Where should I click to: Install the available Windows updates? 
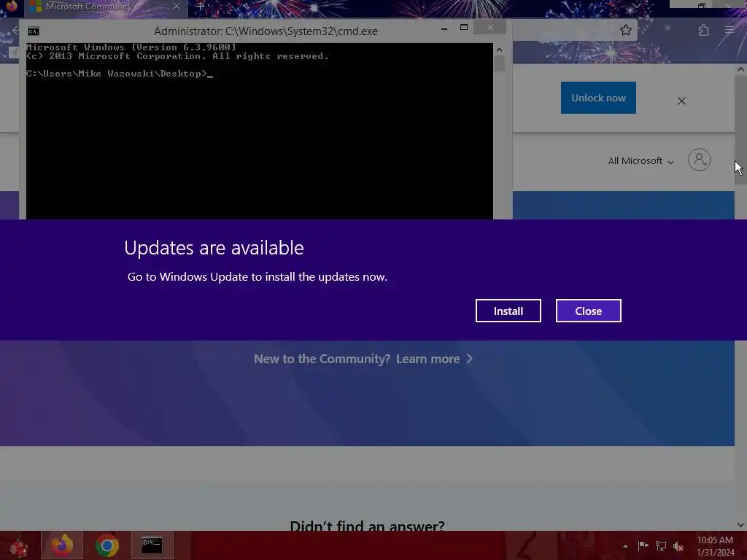click(508, 311)
